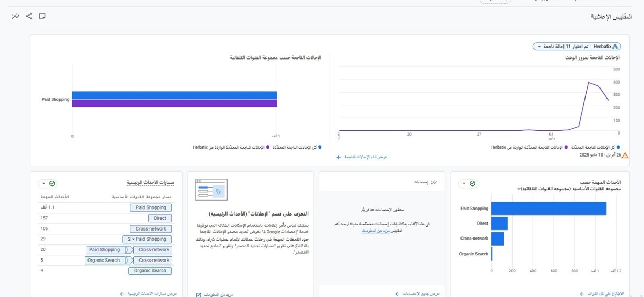The width and height of the screenshot is (644, 297).
Task: Click the Share report icon
Action: tap(29, 16)
